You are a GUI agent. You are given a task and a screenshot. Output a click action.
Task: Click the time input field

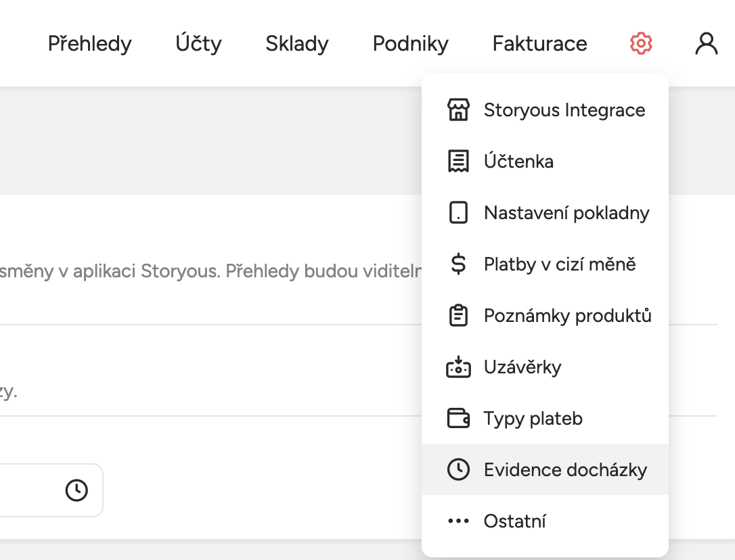click(41, 490)
